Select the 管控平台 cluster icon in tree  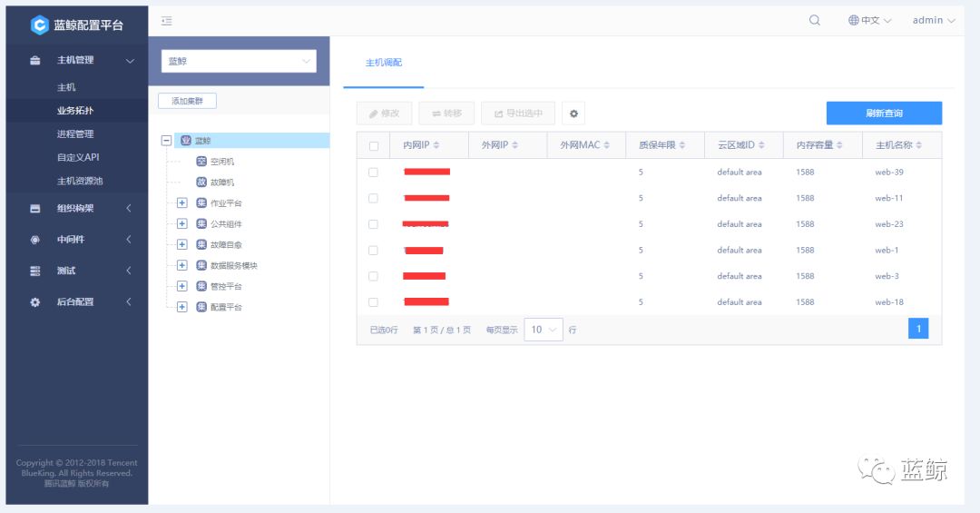click(201, 286)
